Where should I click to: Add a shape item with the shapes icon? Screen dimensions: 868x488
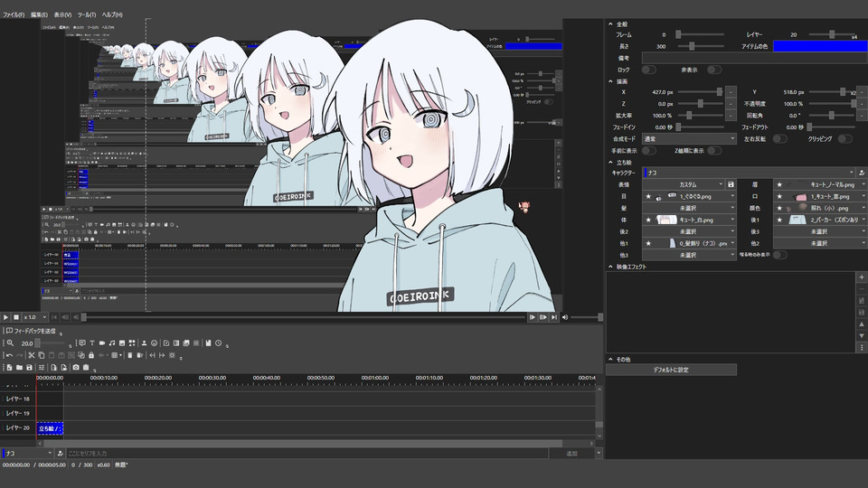(x=132, y=343)
